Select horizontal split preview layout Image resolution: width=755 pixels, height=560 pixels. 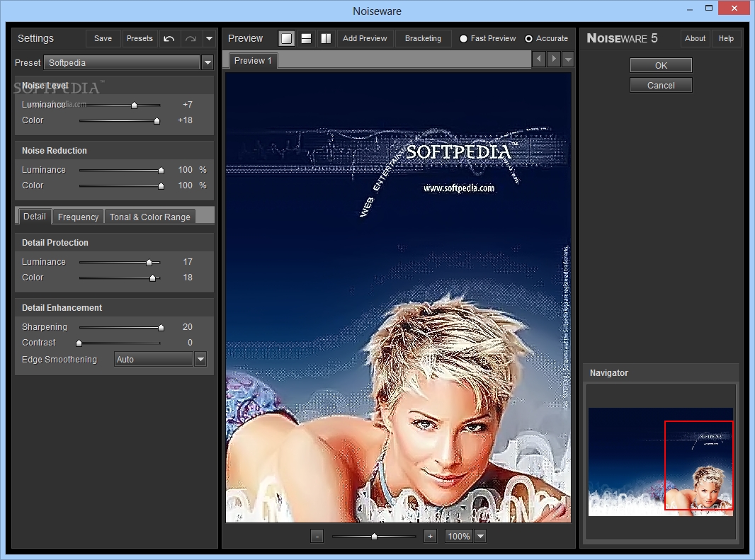tap(306, 38)
